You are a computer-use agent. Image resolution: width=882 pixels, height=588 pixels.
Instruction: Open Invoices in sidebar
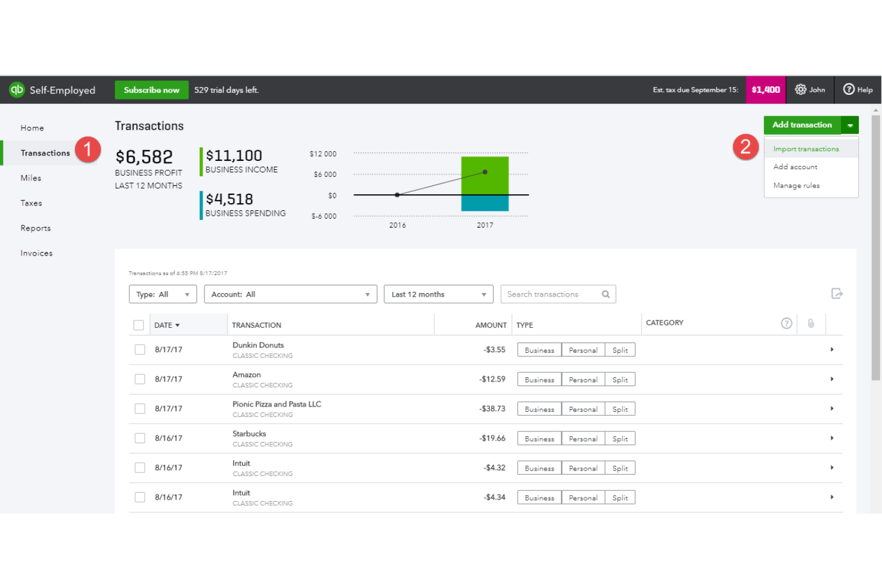tap(36, 253)
